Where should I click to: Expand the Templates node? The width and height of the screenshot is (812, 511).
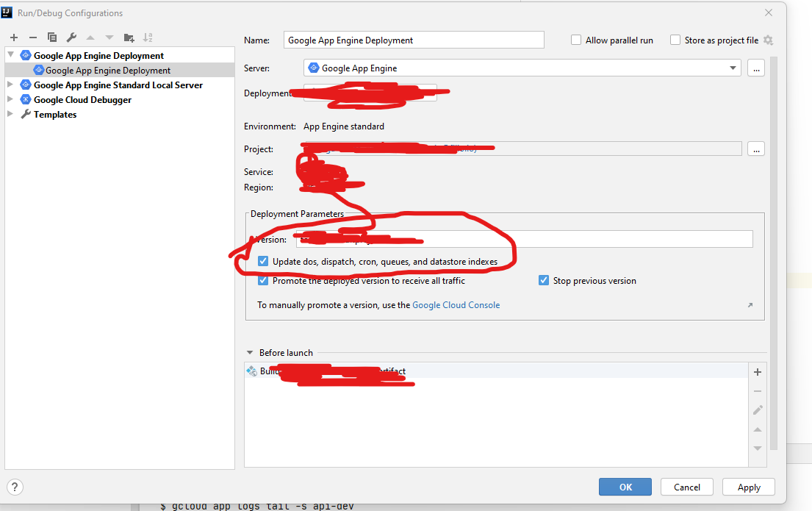[10, 113]
